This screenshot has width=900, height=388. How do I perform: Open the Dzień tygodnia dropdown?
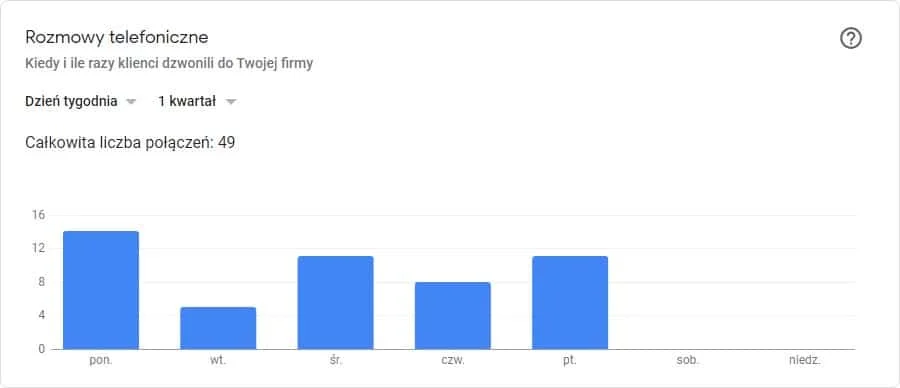pyautogui.click(x=80, y=102)
